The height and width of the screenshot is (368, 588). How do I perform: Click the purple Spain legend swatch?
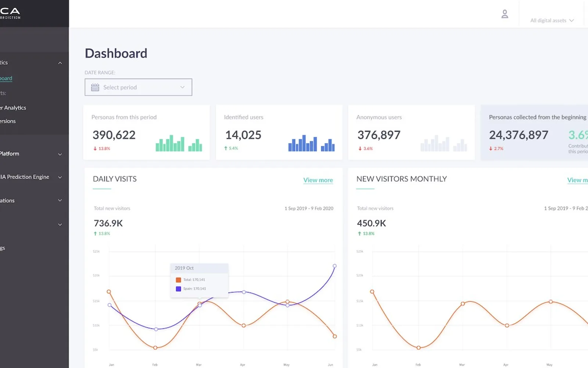click(x=178, y=289)
